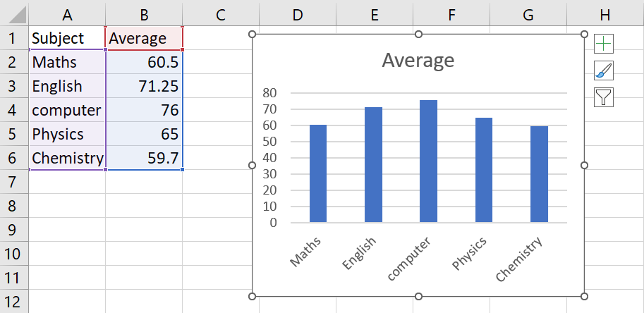Select column A header

[x=67, y=13]
